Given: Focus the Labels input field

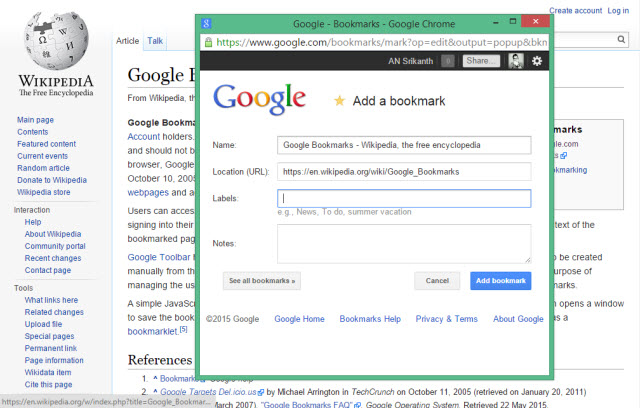Looking at the screenshot, I should click(404, 198).
